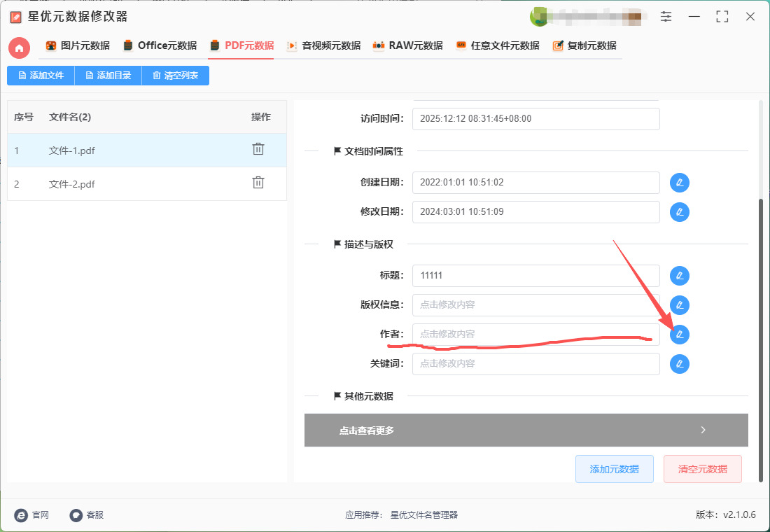Open the settings sliders icon in title bar
Screen dimensions: 770x532
tap(666, 17)
